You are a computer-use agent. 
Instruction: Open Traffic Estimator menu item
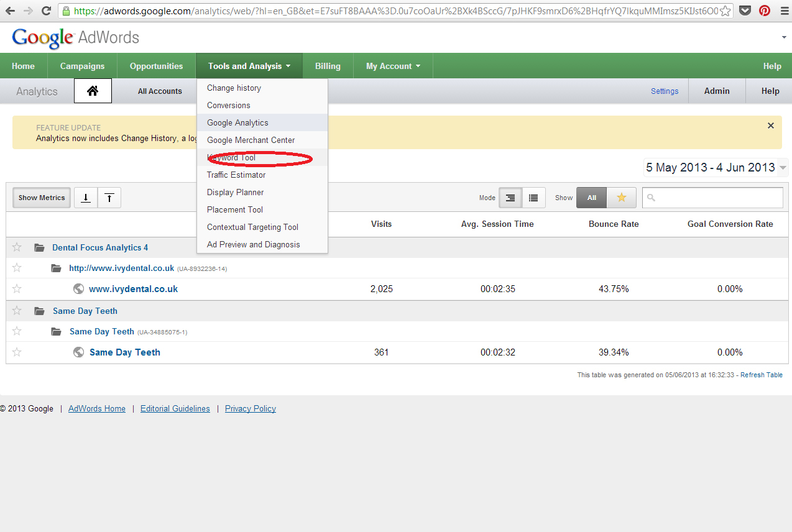coord(236,175)
